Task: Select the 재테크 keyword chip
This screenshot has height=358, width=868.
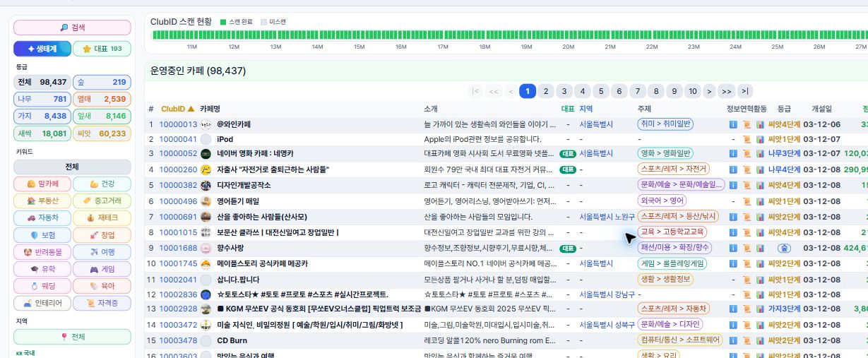Action: click(x=102, y=218)
